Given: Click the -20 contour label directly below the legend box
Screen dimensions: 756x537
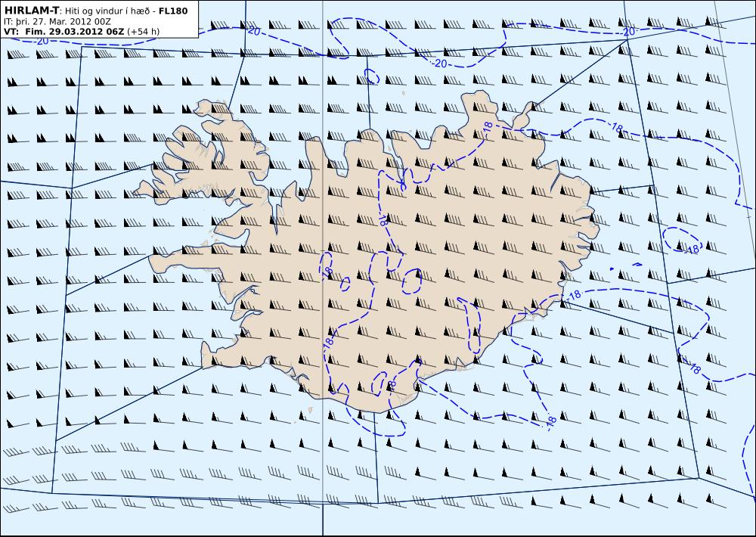Looking at the screenshot, I should (42, 42).
